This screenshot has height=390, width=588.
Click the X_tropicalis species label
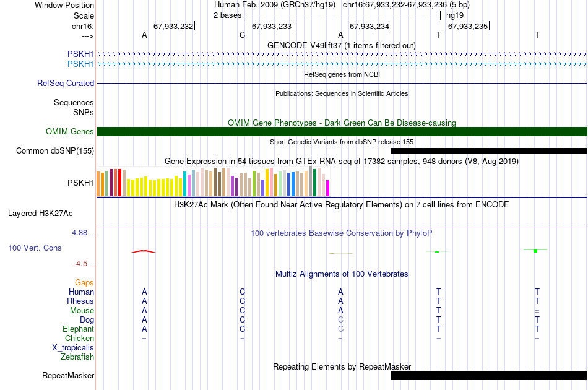(73, 348)
